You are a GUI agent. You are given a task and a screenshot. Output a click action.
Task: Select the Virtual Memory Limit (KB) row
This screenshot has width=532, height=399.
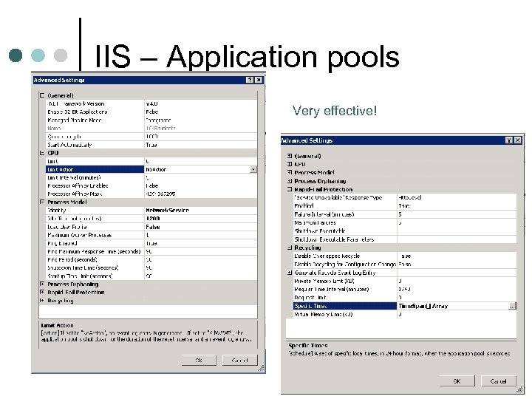click(x=405, y=314)
